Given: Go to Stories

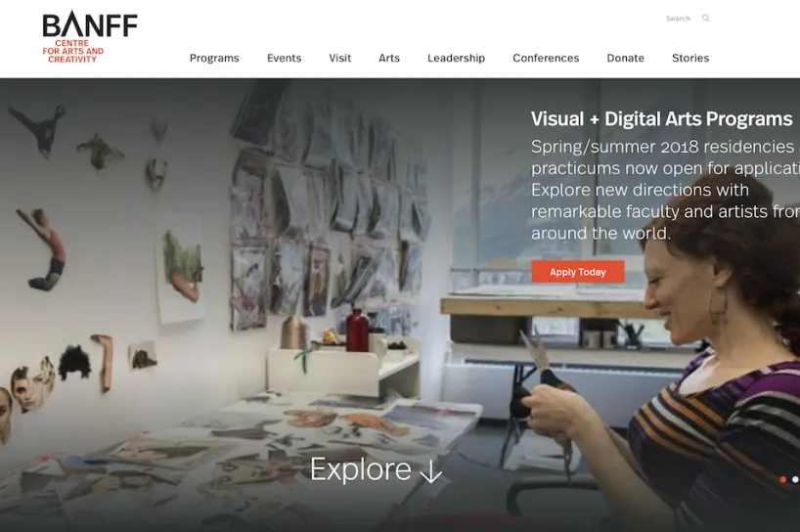Looking at the screenshot, I should 690,58.
